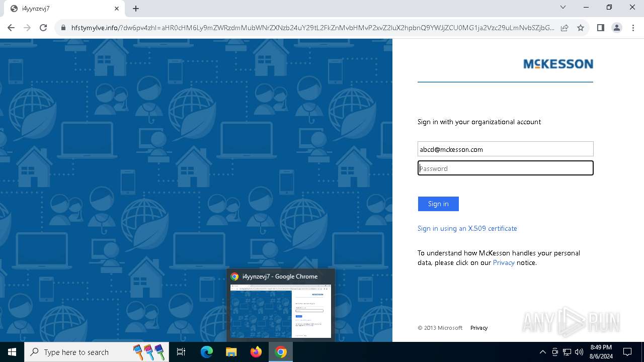Show hidden system tray icons
644x362 pixels.
tap(542, 352)
